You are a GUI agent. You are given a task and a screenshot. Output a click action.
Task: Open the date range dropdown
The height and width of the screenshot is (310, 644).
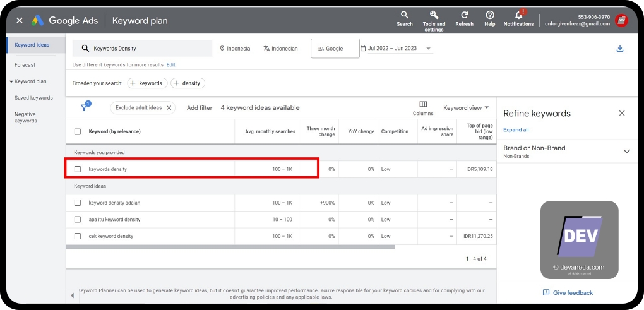click(397, 49)
